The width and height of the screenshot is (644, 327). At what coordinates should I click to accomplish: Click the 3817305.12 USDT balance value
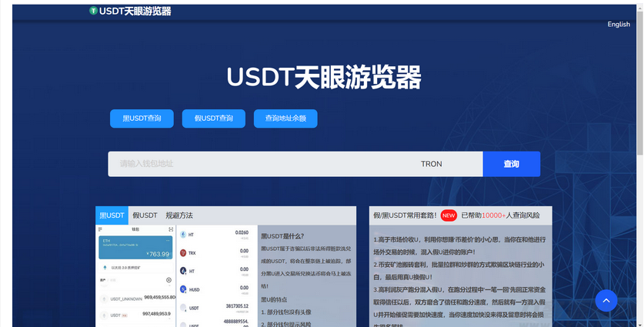point(237,306)
